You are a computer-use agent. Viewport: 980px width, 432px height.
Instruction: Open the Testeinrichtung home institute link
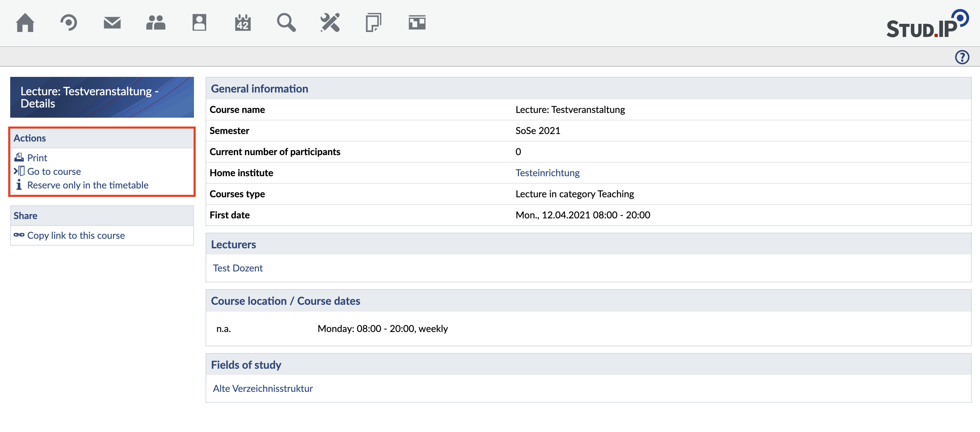[x=547, y=173]
